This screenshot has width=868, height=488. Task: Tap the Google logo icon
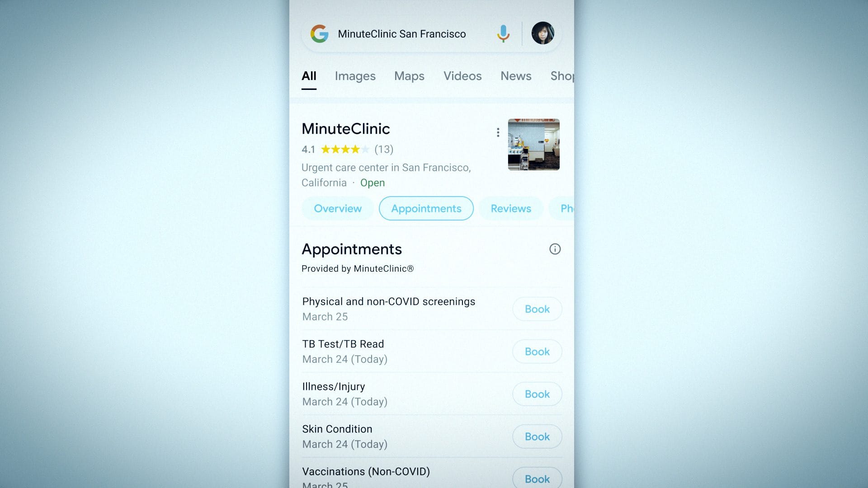(320, 33)
